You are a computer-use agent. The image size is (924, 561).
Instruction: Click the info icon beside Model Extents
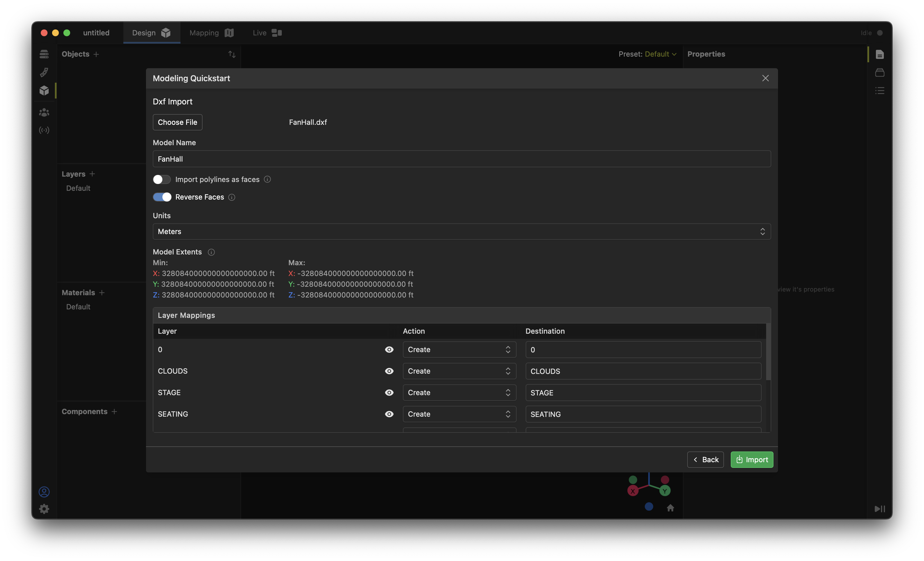pyautogui.click(x=211, y=252)
